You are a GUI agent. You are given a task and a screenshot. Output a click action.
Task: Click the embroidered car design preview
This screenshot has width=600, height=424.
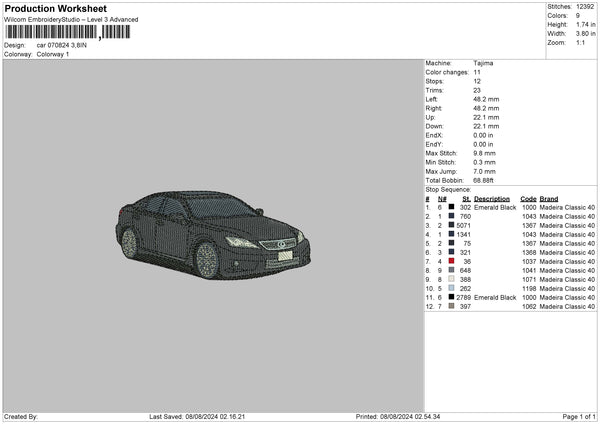(212, 233)
